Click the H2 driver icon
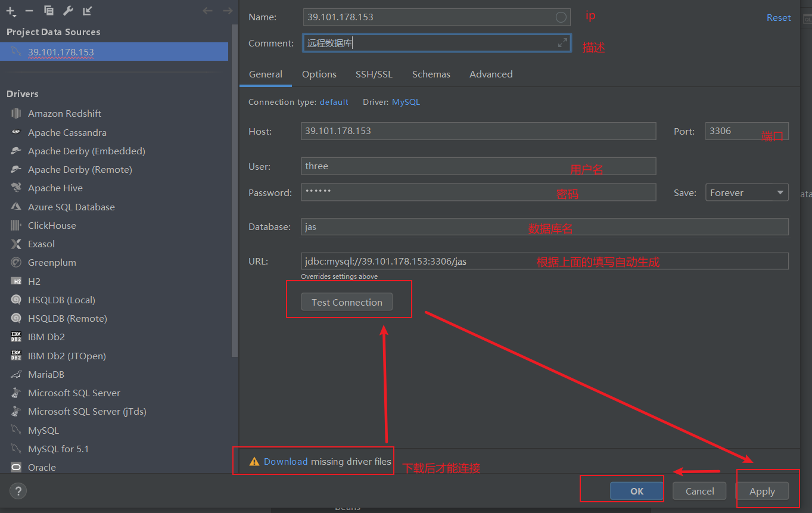Screen dimensions: 812x513 (x=16, y=281)
